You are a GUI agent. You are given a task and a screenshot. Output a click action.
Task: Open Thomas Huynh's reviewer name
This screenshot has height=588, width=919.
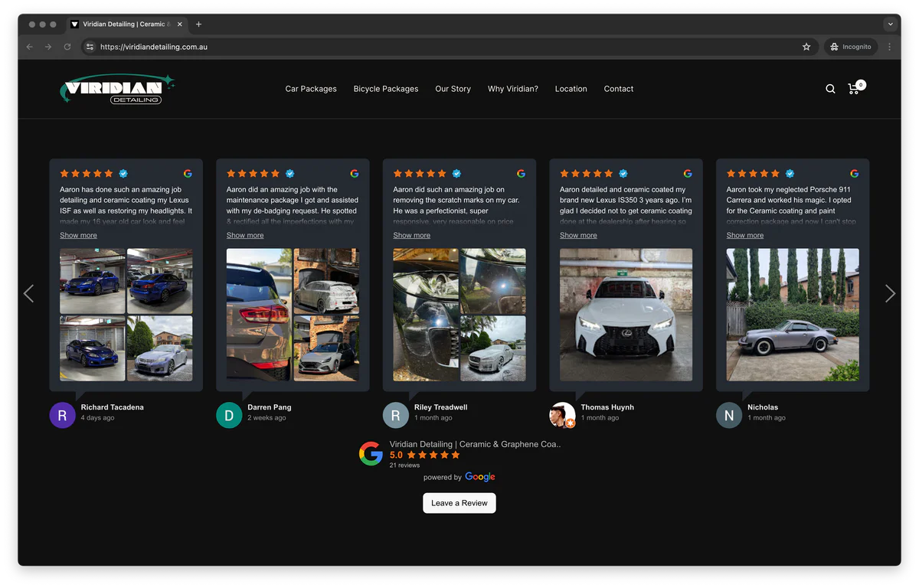[607, 407]
